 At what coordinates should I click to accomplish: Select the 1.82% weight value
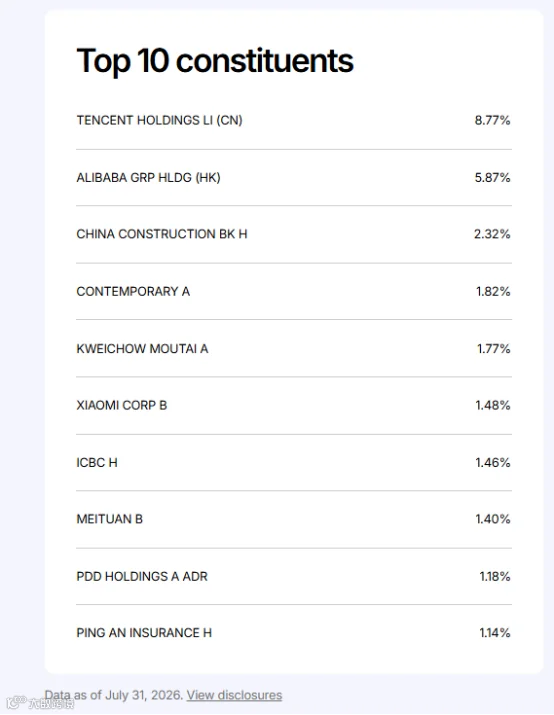point(493,291)
